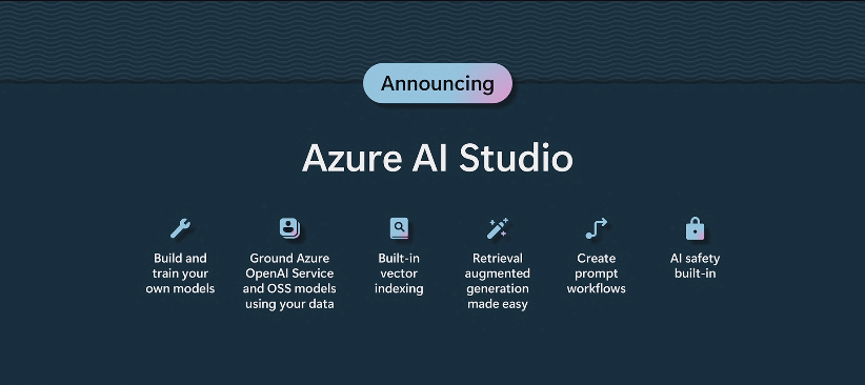This screenshot has height=385, width=866.
Task: Click the word Create under the arrow icon
Action: coord(596,258)
